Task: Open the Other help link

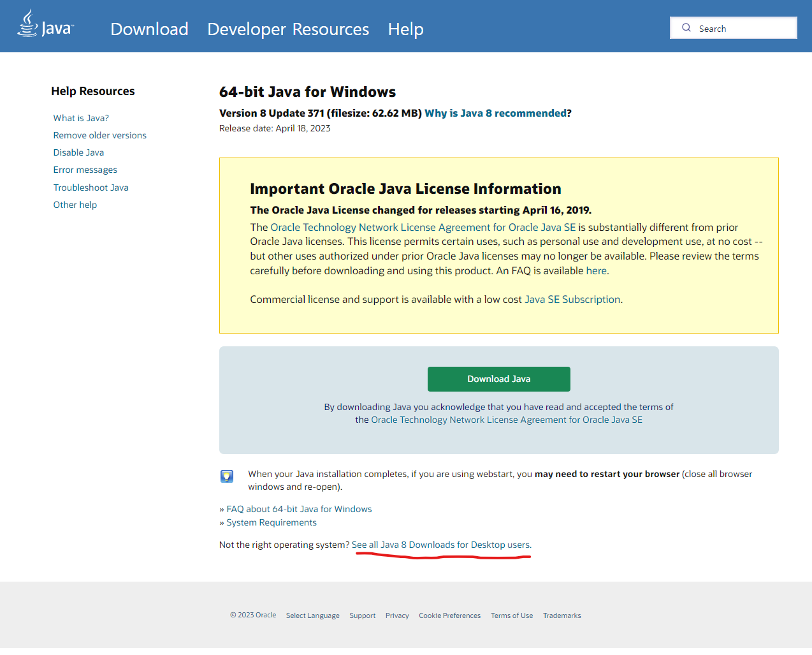Action: (x=75, y=205)
